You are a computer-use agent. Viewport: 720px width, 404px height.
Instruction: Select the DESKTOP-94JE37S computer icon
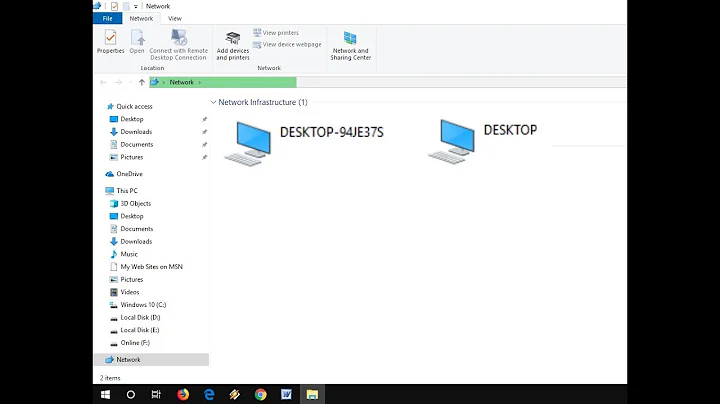(x=247, y=142)
